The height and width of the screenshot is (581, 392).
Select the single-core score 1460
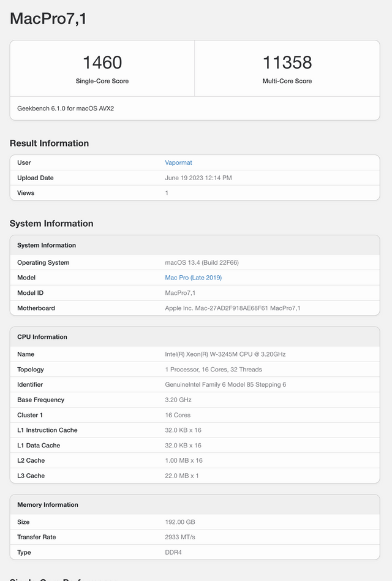tap(102, 63)
